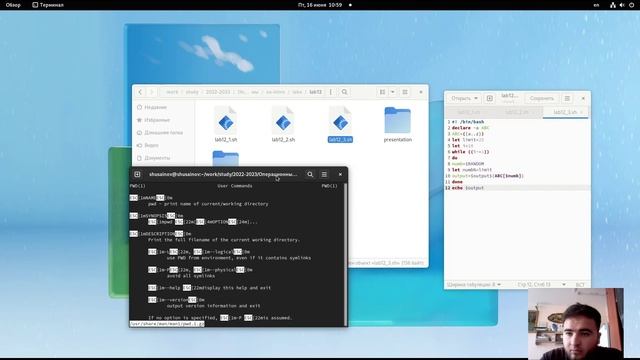Click the 'done' line in editor
This screenshot has height=360, width=640.
click(457, 182)
